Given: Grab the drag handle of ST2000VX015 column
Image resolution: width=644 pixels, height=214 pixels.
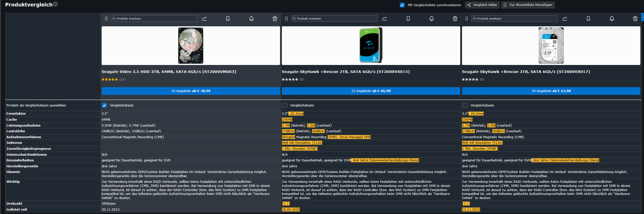Looking at the screenshot, I should pyautogui.click(x=286, y=19).
